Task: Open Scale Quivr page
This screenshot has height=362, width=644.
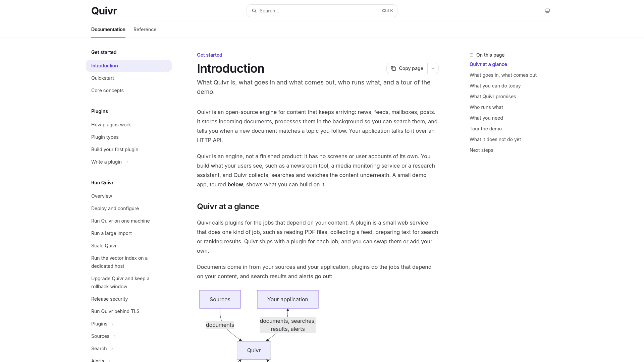Action: pos(129,246)
